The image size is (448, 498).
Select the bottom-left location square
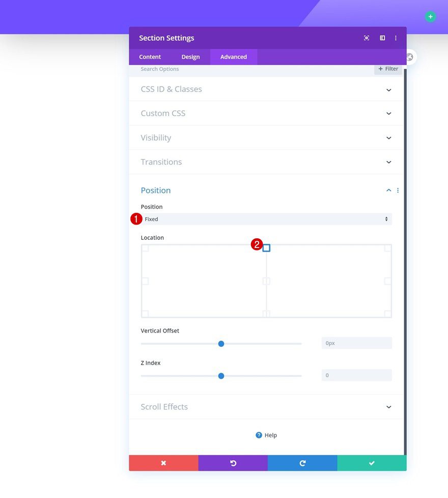(x=145, y=314)
